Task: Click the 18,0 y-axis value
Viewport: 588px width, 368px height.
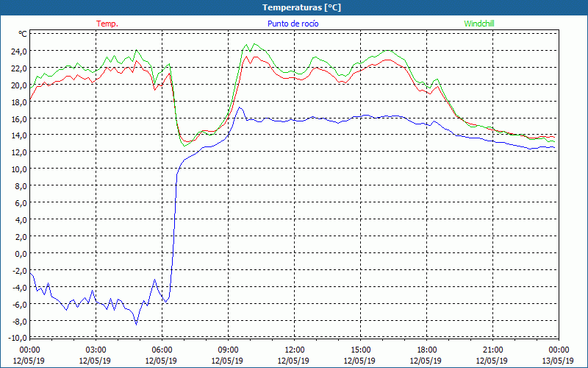Action: coord(19,102)
